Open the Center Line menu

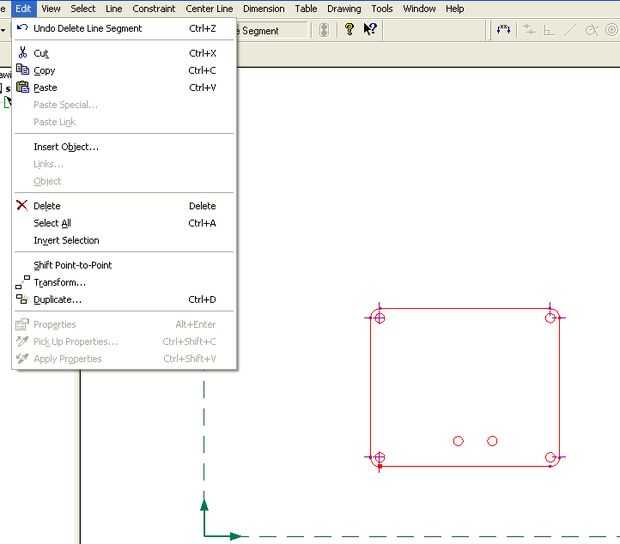(209, 8)
